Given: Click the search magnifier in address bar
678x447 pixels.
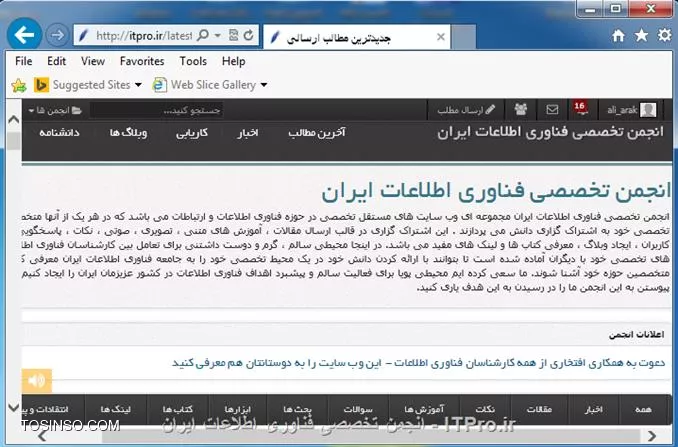Looking at the screenshot, I should 202,35.
